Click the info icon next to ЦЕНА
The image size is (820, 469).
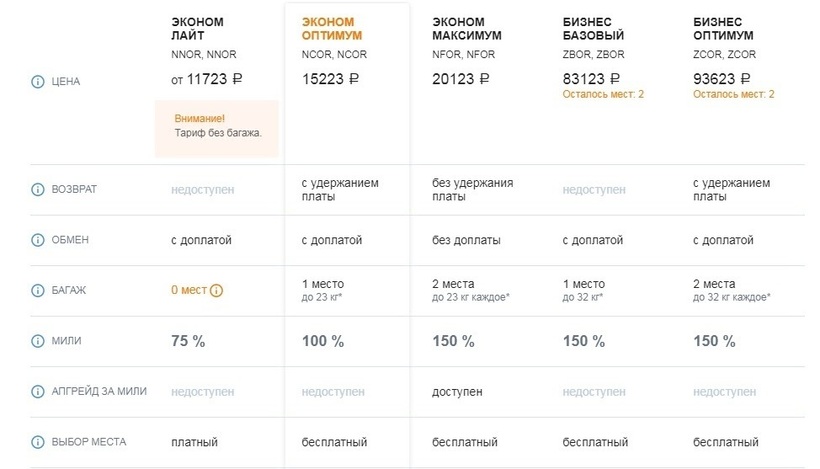coord(39,82)
